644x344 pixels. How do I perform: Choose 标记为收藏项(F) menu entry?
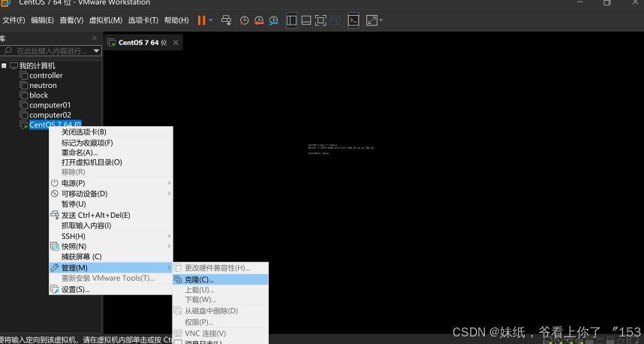pyautogui.click(x=111, y=143)
